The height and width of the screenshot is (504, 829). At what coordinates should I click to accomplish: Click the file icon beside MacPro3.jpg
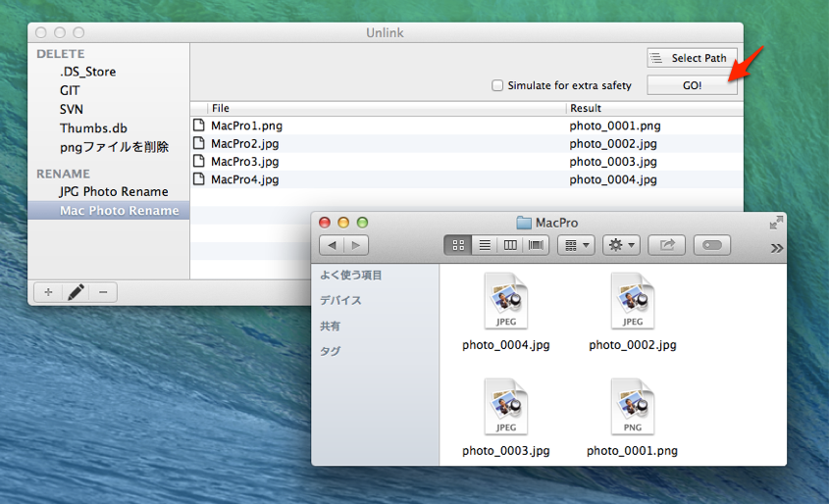[199, 161]
